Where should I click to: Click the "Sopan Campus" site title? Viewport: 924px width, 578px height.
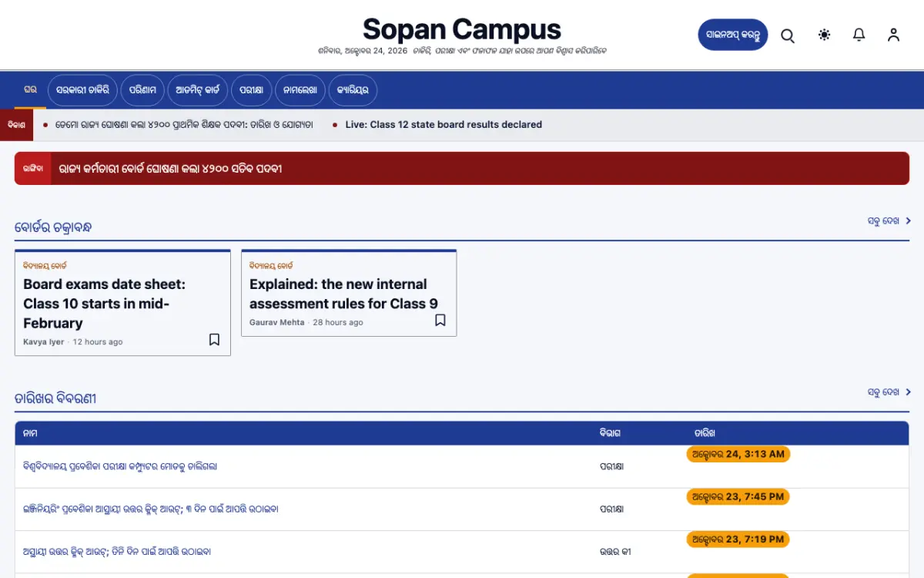click(462, 29)
